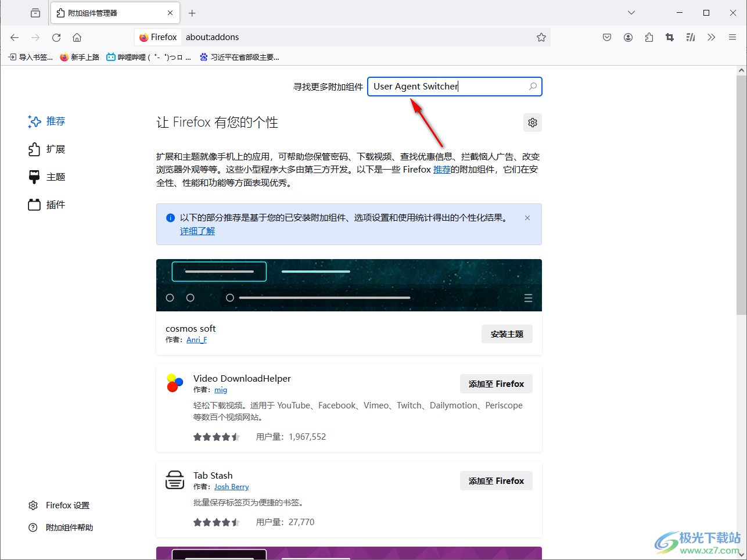
Task: Go forward with the forward arrow
Action: click(35, 37)
